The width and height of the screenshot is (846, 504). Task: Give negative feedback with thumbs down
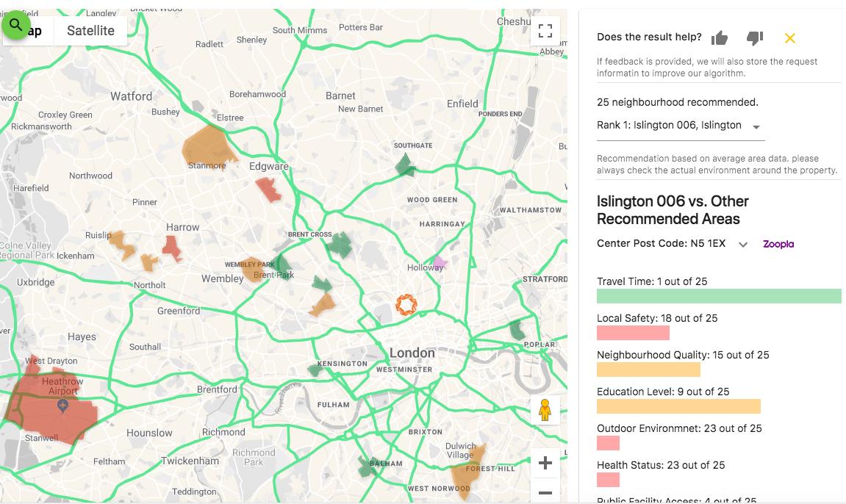coord(754,37)
